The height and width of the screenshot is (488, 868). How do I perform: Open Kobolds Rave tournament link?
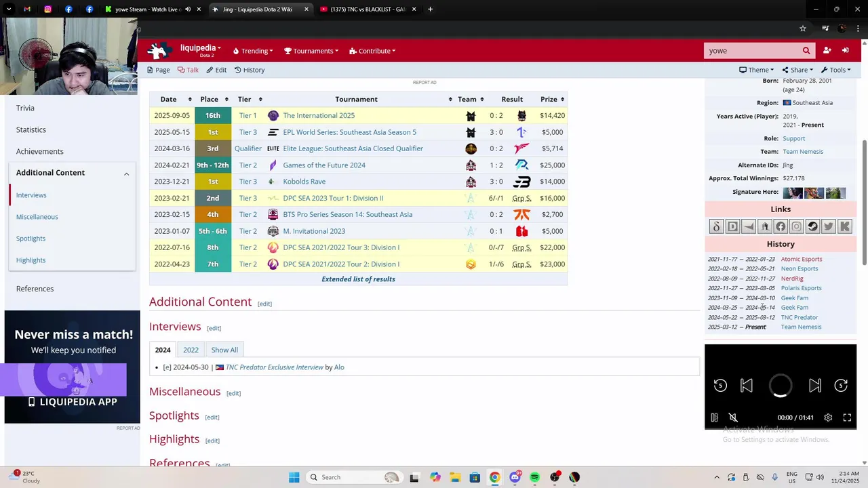tap(304, 182)
